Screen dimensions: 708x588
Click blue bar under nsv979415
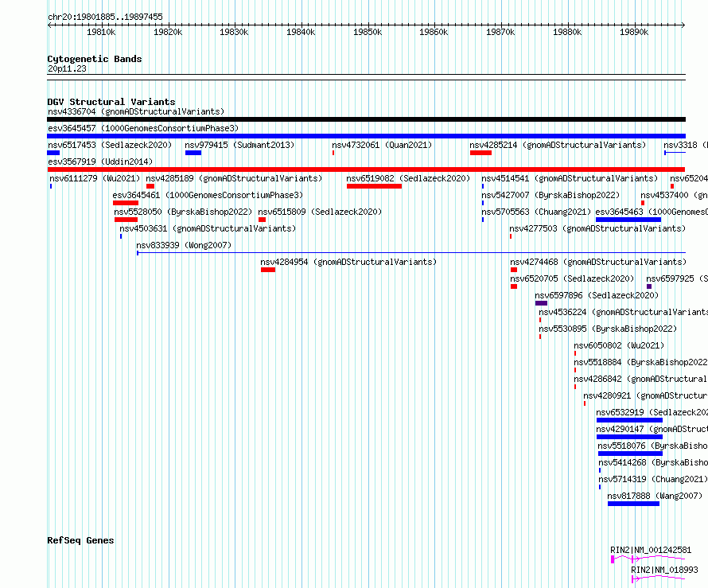(193, 153)
